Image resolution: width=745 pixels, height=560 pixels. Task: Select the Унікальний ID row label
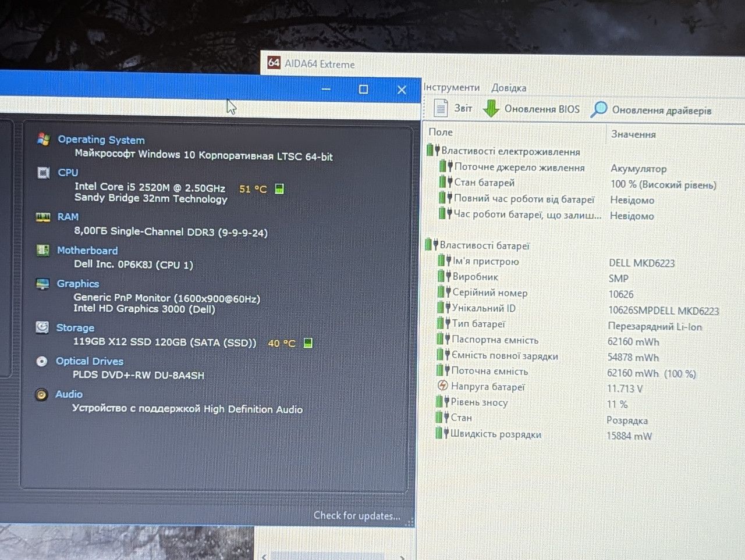tap(484, 308)
